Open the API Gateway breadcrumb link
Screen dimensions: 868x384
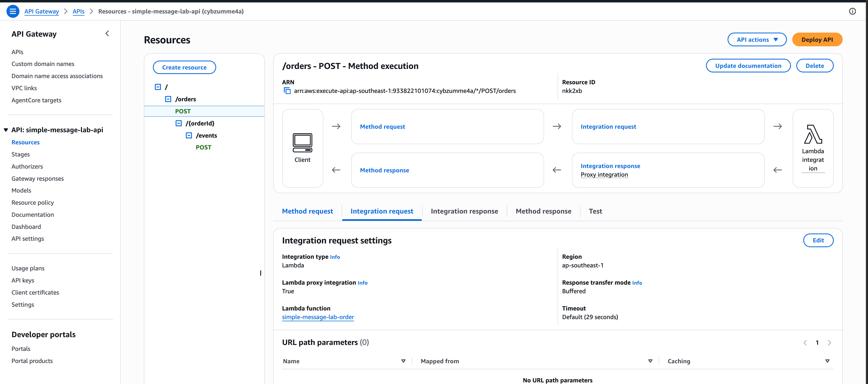coord(42,11)
